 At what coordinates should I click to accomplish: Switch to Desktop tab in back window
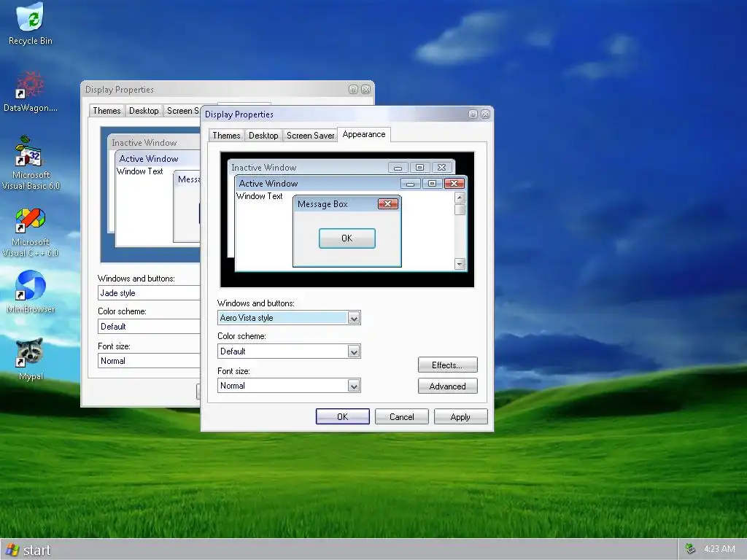pos(144,111)
